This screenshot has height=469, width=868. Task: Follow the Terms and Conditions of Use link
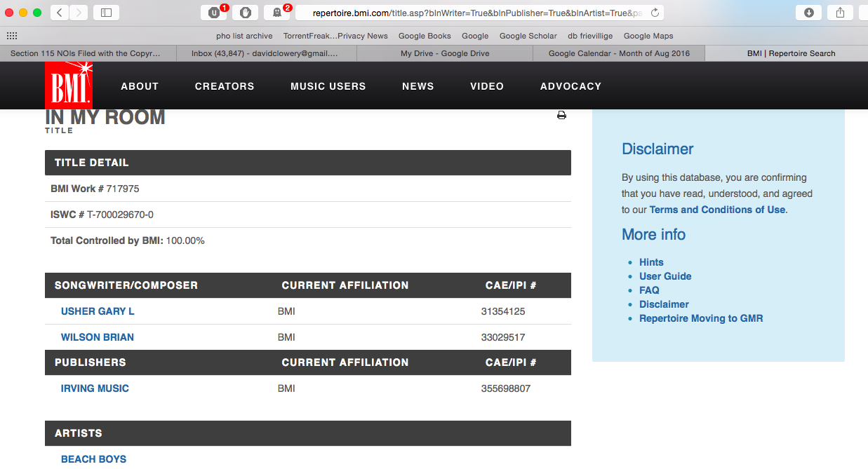click(x=717, y=210)
